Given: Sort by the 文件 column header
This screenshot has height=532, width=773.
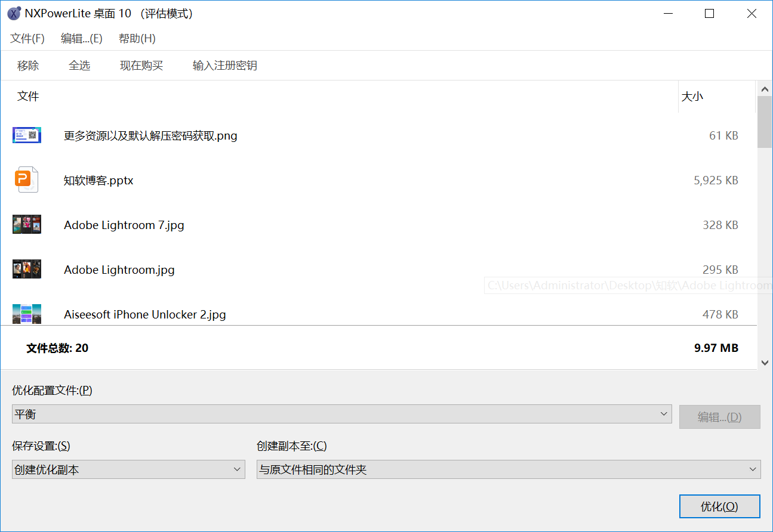Looking at the screenshot, I should [x=28, y=96].
